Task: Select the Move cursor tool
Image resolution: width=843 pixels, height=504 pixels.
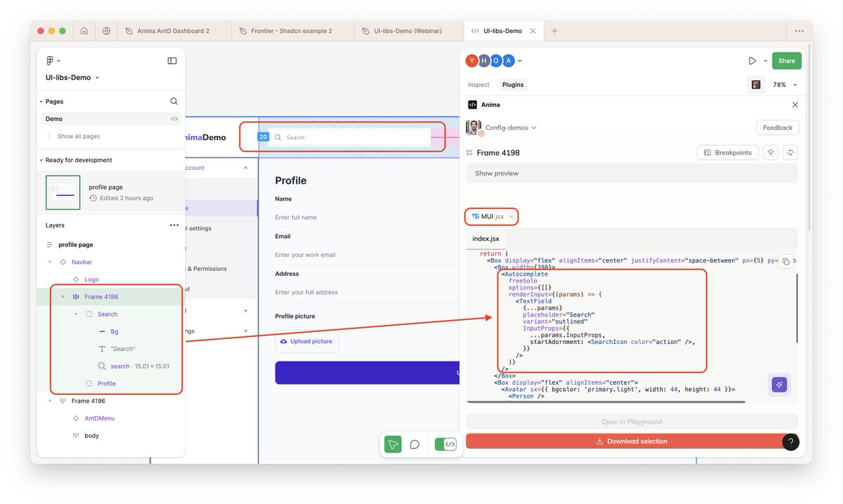Action: coord(393,444)
